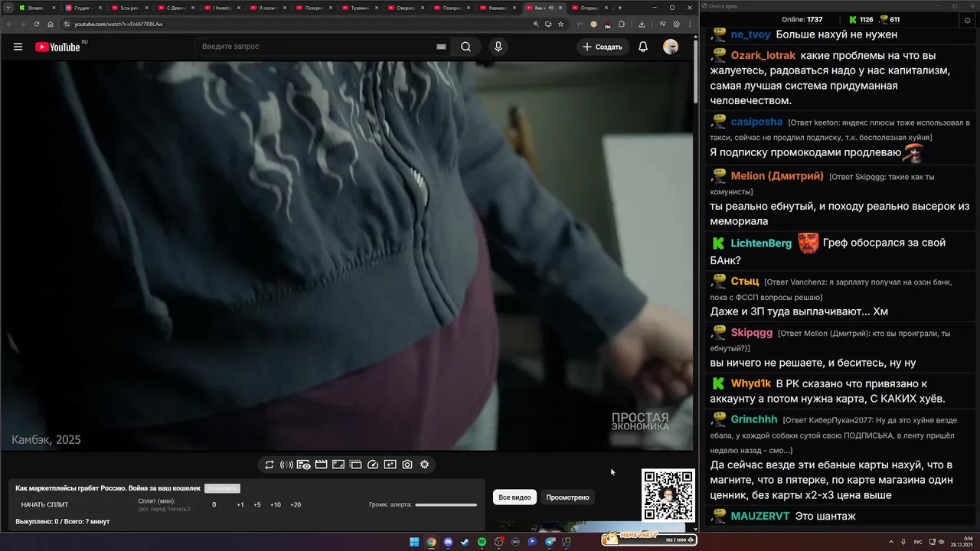The image size is (980, 551).
Task: Take a screenshot with the camera icon
Action: (x=407, y=465)
